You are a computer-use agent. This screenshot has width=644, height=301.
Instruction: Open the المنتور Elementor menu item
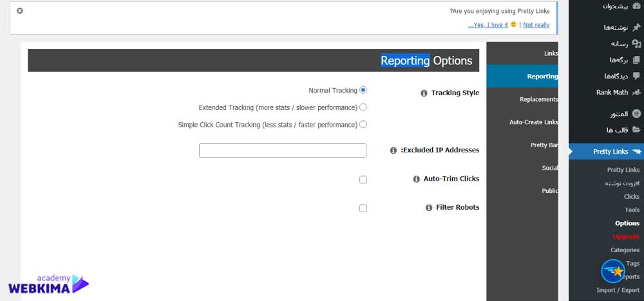[x=606, y=114]
